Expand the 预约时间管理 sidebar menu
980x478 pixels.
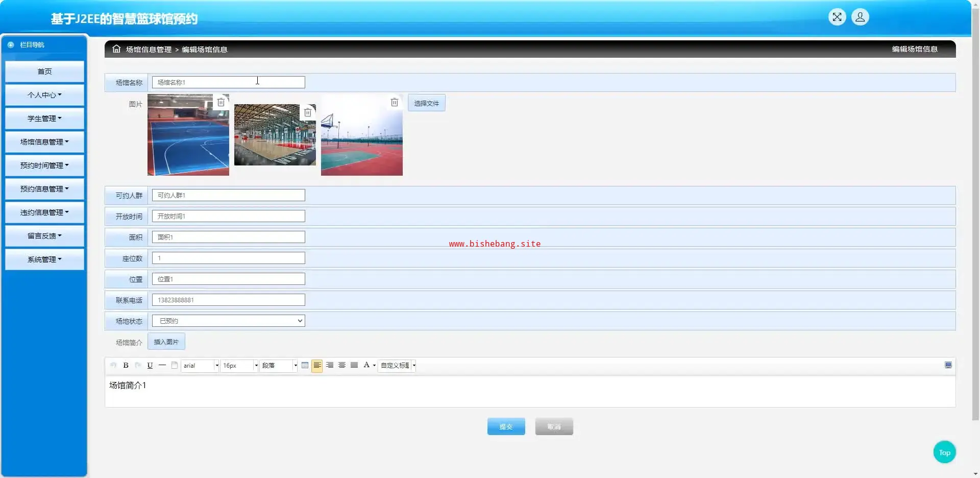[x=45, y=165]
